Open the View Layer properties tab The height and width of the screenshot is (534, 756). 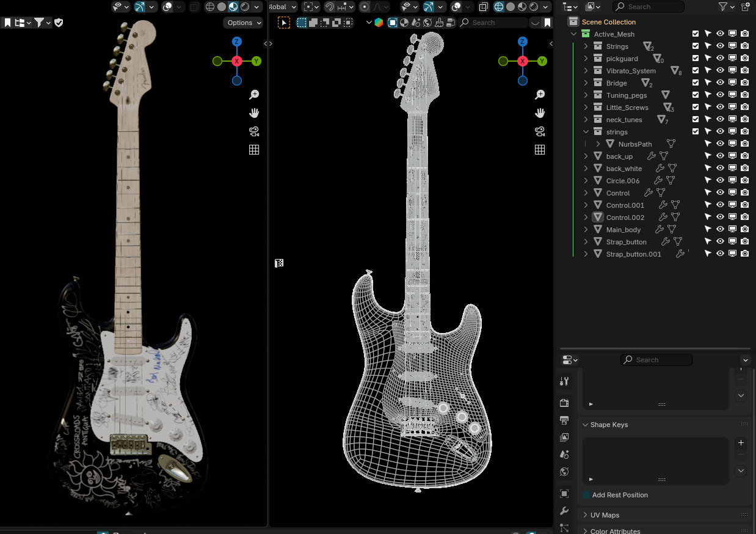(x=564, y=437)
